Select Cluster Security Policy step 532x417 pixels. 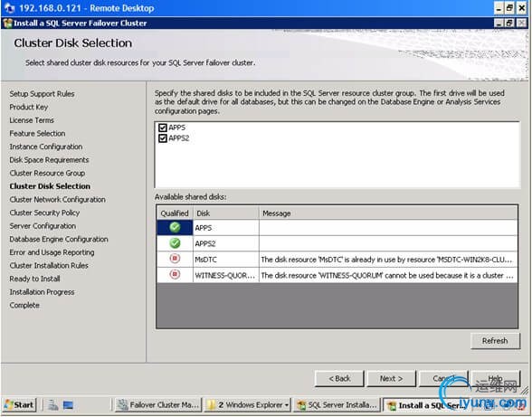[44, 213]
